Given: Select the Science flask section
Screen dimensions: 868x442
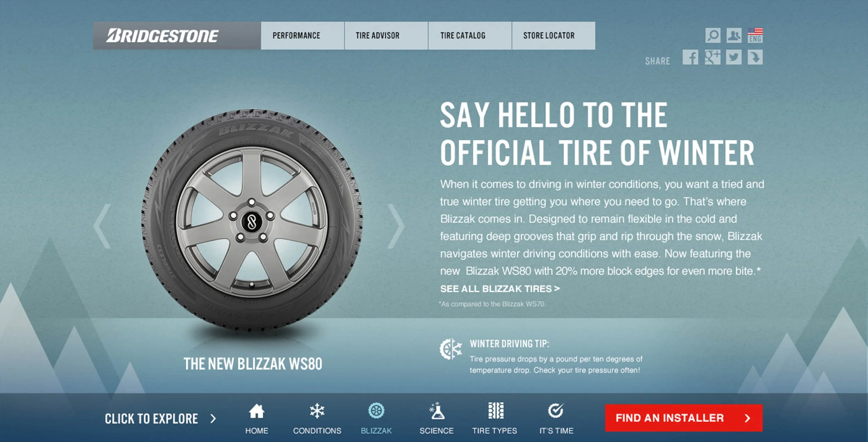Looking at the screenshot, I should 436,419.
